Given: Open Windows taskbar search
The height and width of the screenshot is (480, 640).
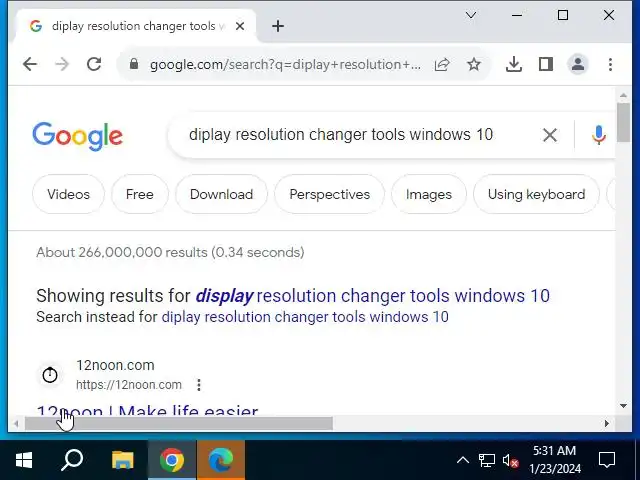Looking at the screenshot, I should tap(72, 460).
